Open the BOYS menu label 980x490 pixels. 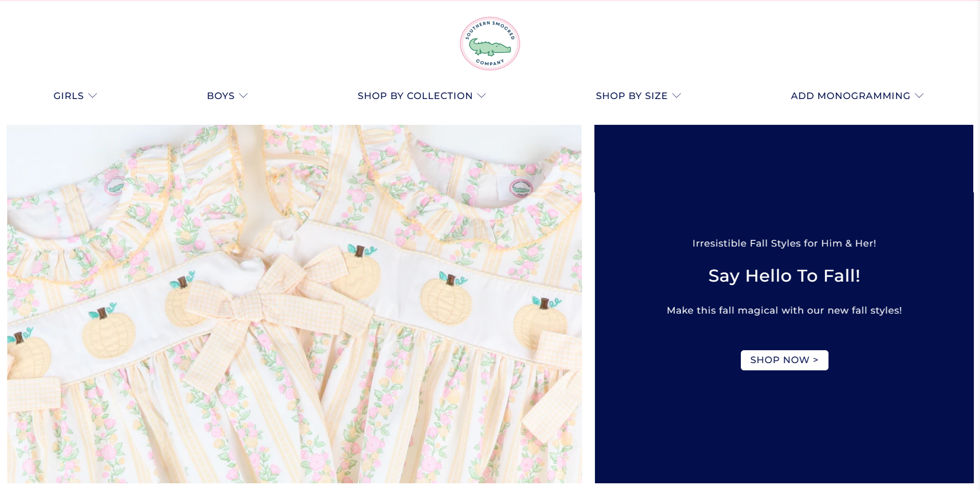pos(221,96)
